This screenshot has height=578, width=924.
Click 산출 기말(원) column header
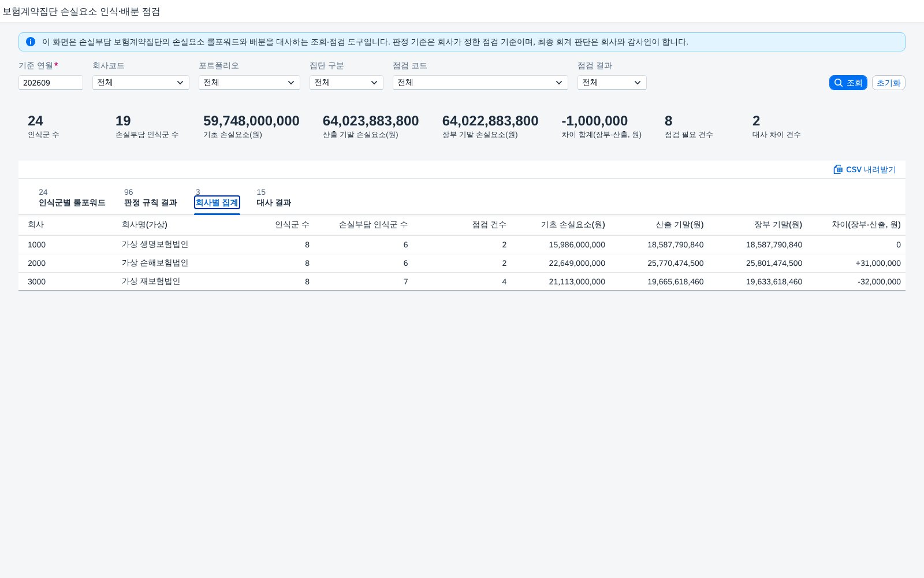680,225
